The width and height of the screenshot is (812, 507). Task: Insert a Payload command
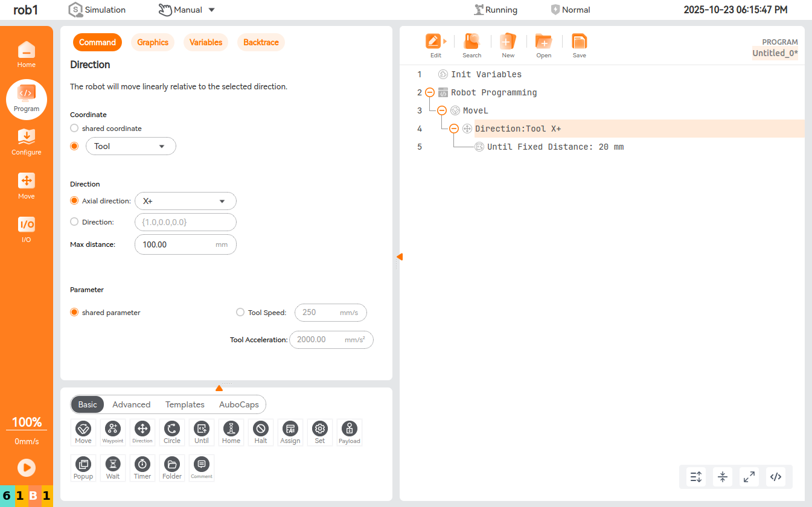[349, 432]
